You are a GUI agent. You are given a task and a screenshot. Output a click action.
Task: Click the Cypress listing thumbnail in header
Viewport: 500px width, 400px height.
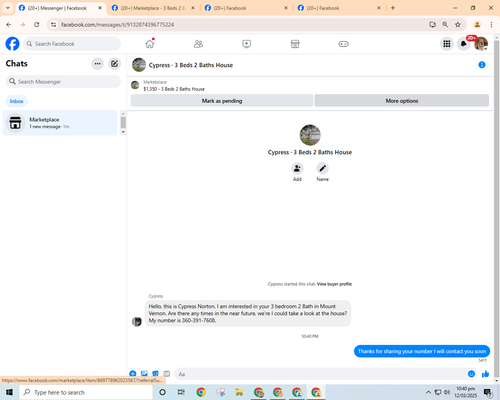139,65
